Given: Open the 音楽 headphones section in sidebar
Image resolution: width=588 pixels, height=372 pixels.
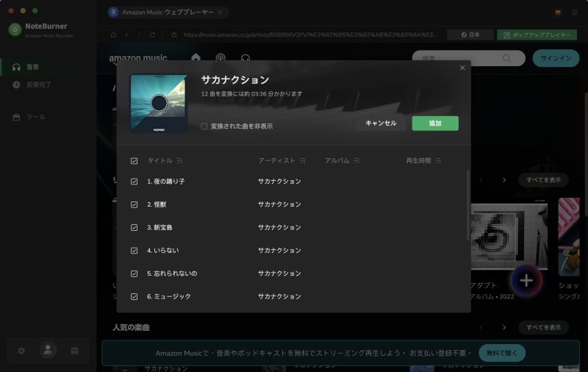Looking at the screenshot, I should [x=48, y=67].
